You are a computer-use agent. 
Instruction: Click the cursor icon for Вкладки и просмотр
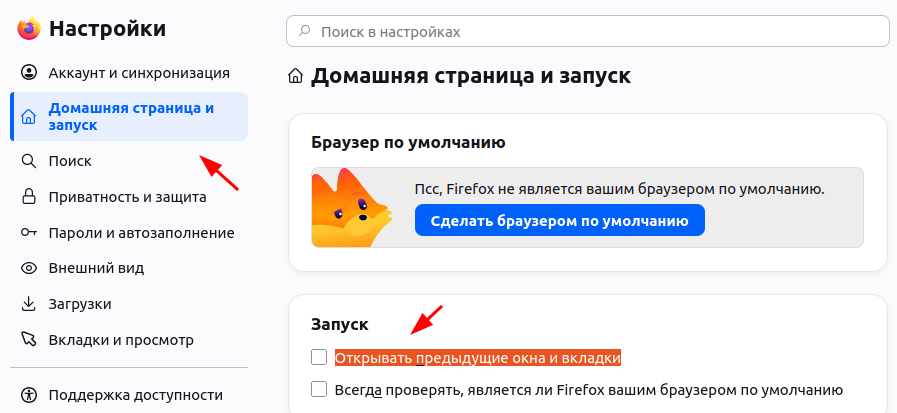[x=28, y=340]
